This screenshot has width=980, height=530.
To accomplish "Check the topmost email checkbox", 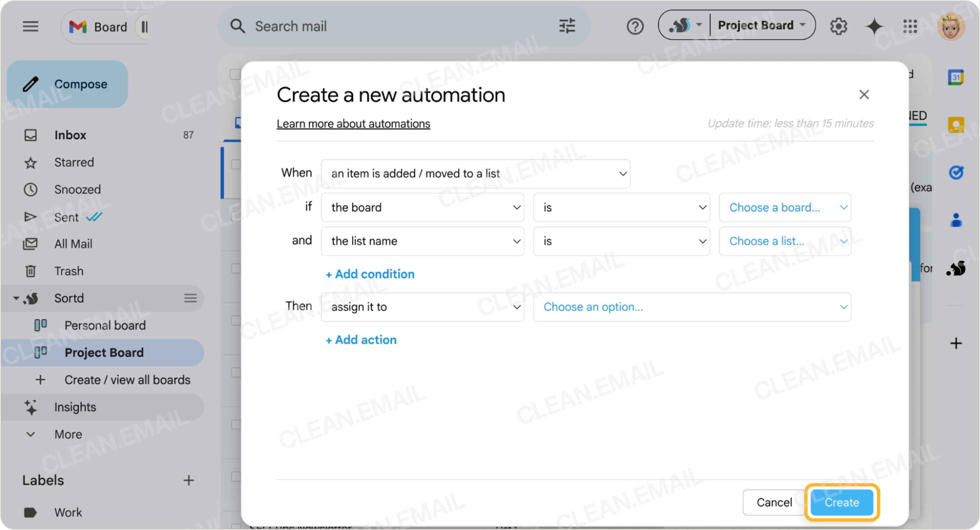I will (236, 75).
